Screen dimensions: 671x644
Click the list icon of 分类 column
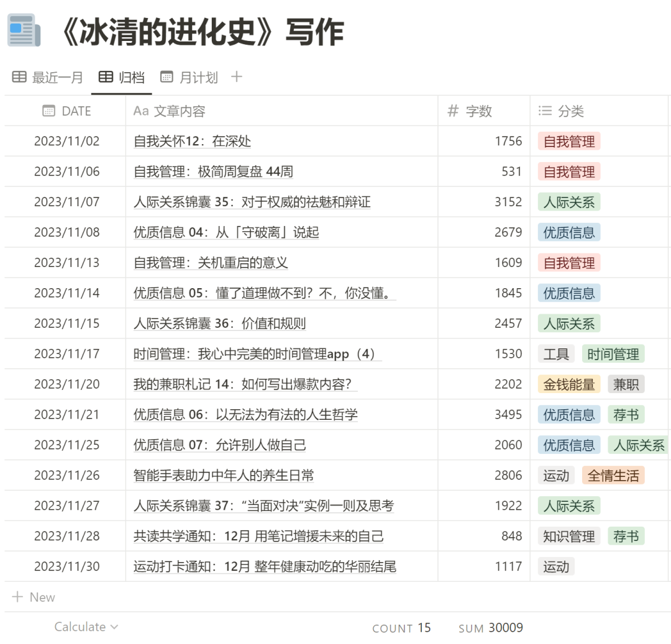pyautogui.click(x=545, y=111)
